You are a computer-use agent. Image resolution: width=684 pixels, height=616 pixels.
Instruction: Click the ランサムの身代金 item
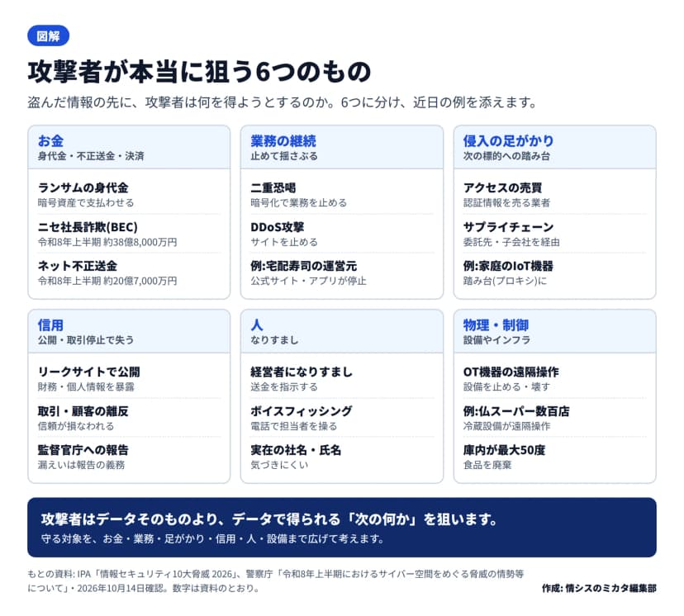[83, 188]
